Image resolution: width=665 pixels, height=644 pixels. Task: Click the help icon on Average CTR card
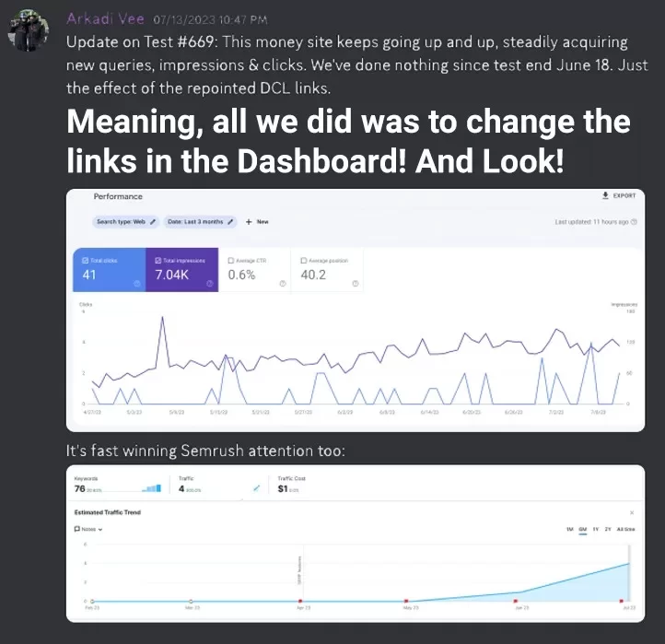(x=282, y=284)
